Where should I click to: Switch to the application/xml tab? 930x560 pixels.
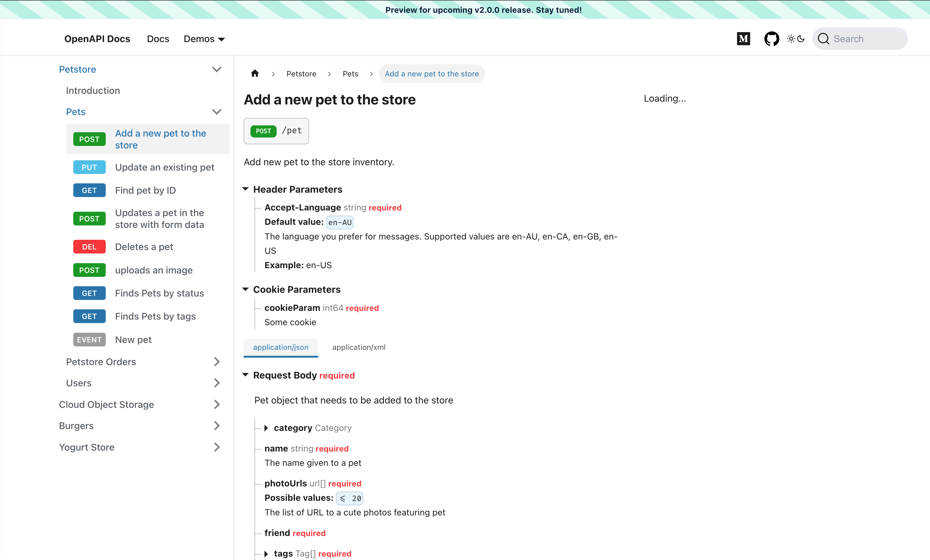[359, 347]
